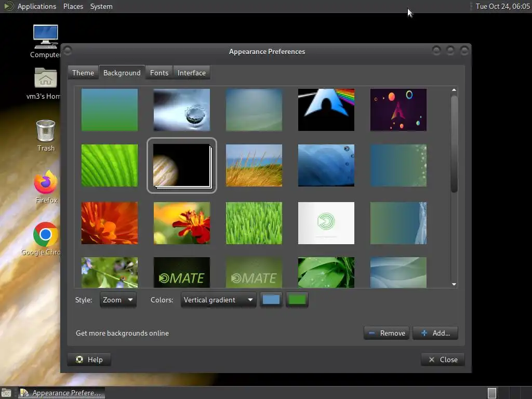Image resolution: width=532 pixels, height=399 pixels.
Task: Open the Places menu
Action: [73, 6]
